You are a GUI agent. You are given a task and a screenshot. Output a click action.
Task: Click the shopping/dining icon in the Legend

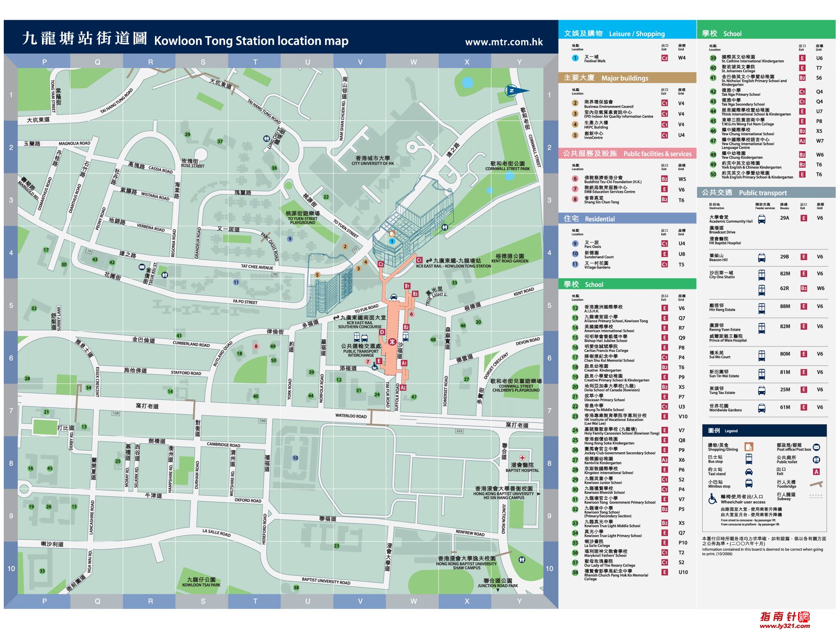[x=748, y=447]
